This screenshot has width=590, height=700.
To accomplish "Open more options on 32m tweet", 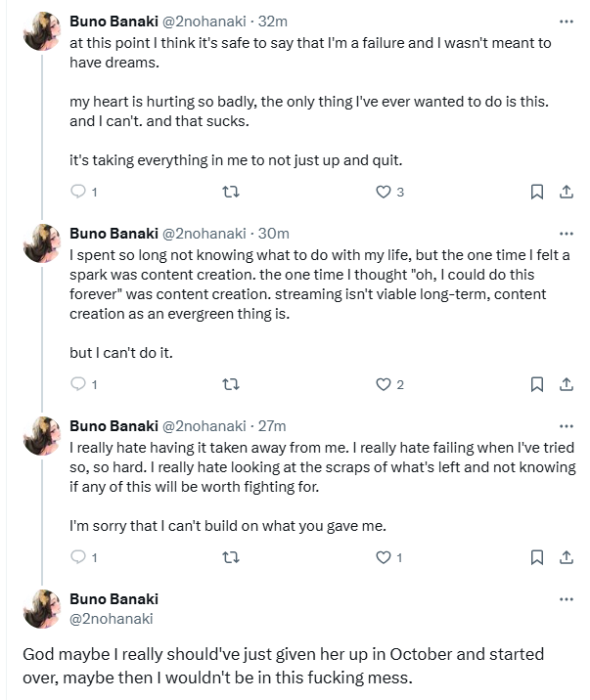I will (566, 22).
